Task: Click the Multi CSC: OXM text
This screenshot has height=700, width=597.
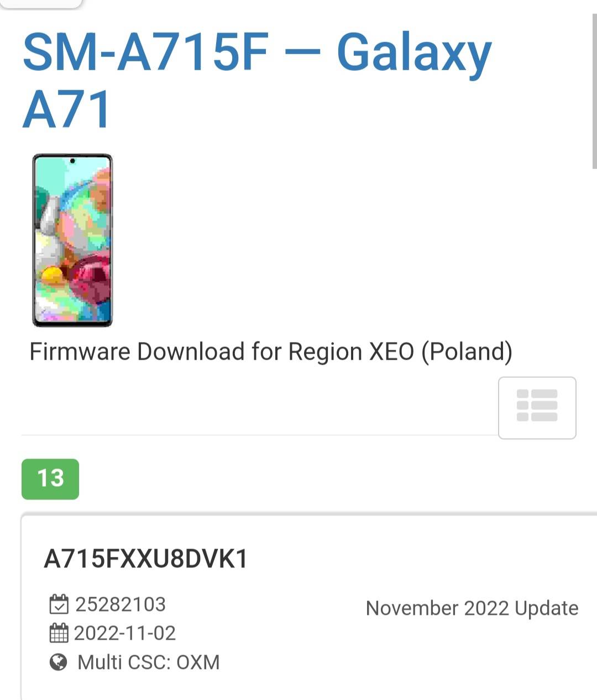Action: click(149, 662)
